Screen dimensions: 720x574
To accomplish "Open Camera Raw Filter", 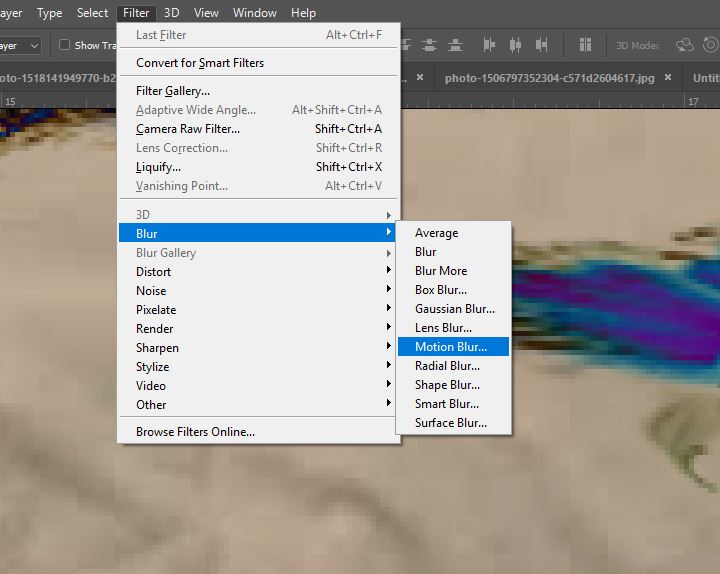I will (x=259, y=129).
